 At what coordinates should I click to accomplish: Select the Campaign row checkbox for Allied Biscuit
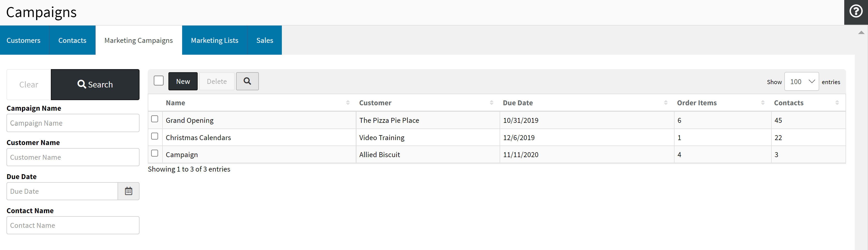(x=155, y=154)
